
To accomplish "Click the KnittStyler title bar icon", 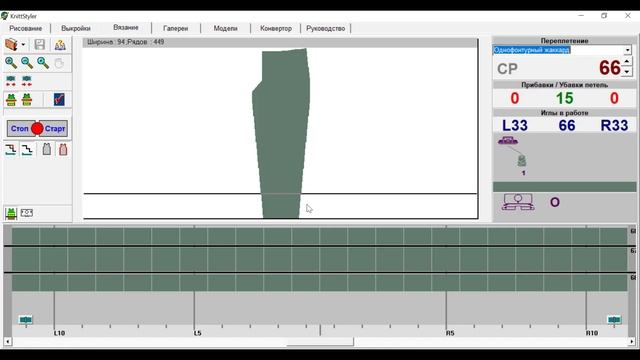I will point(4,16).
